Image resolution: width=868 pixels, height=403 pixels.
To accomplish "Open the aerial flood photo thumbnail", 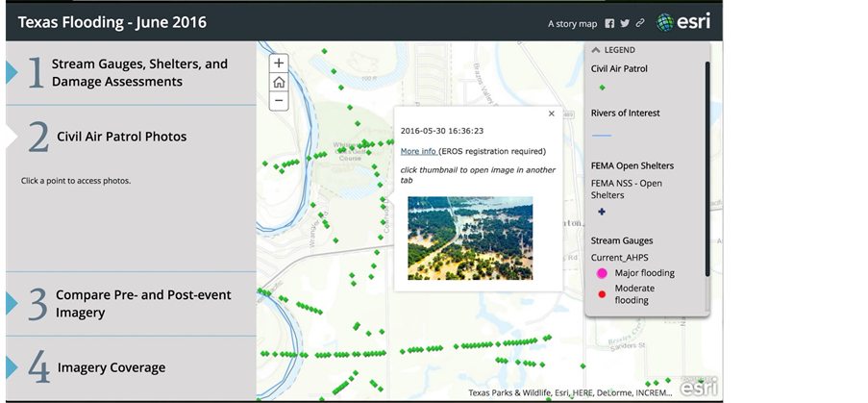I will [x=469, y=238].
